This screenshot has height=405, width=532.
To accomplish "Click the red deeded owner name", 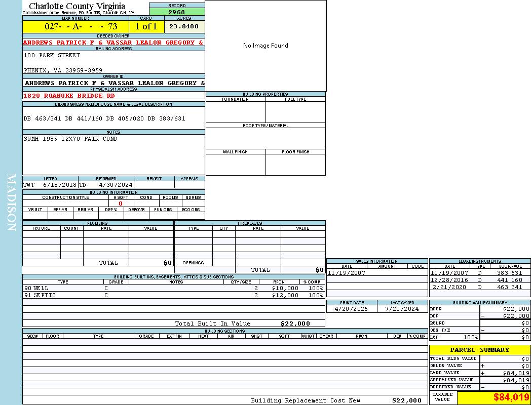I will (113, 43).
